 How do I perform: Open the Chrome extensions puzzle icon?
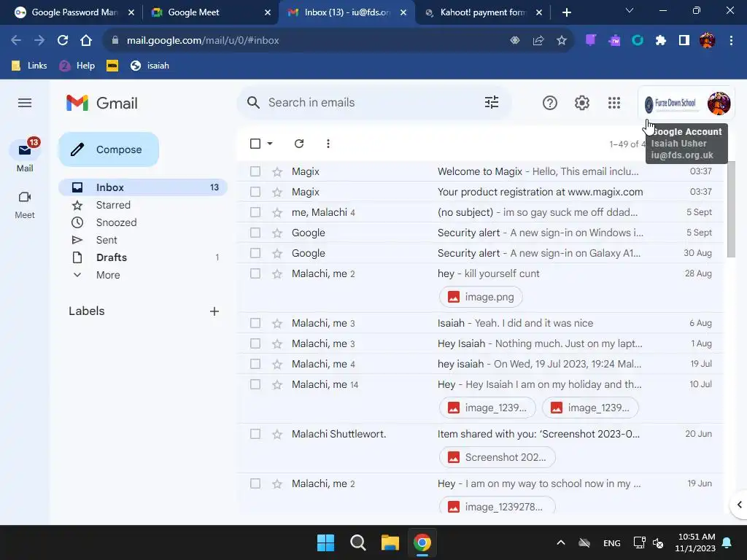click(660, 41)
